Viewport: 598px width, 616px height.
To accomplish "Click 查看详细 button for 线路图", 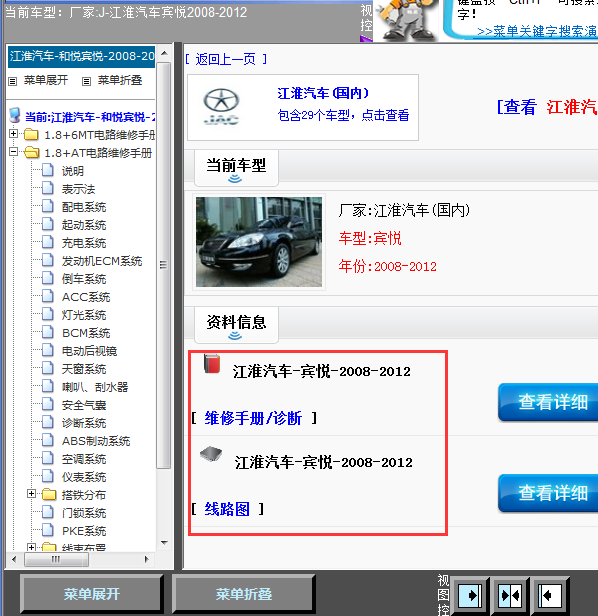I will tap(548, 493).
